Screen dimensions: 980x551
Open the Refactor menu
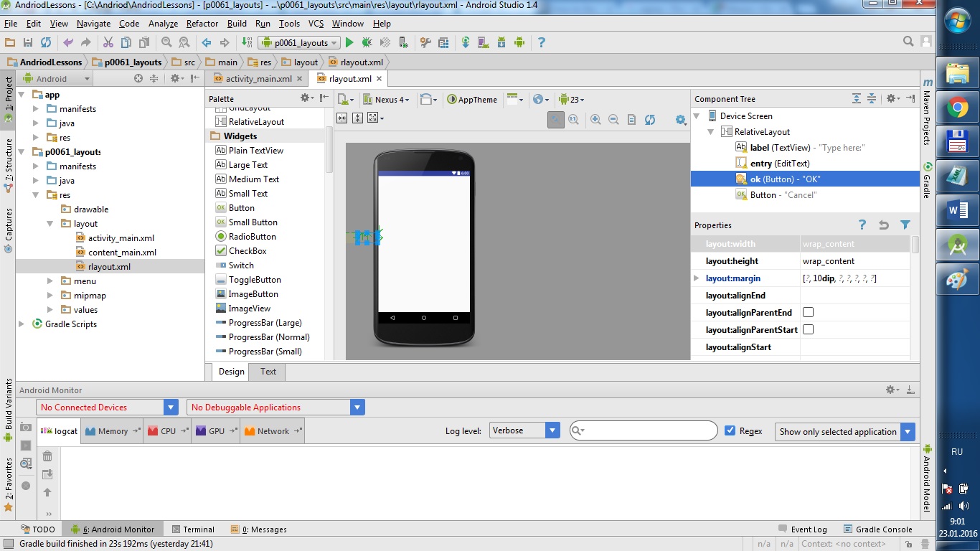202,24
